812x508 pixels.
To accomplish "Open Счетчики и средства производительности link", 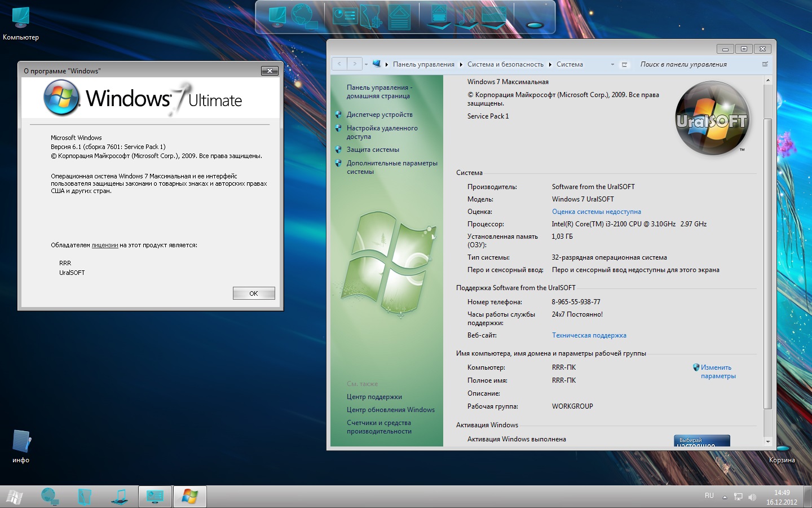I will coord(379,427).
